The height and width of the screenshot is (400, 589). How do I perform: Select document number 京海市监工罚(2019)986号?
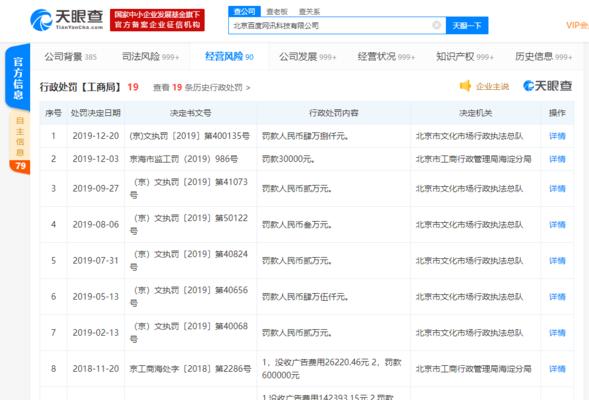pyautogui.click(x=184, y=159)
